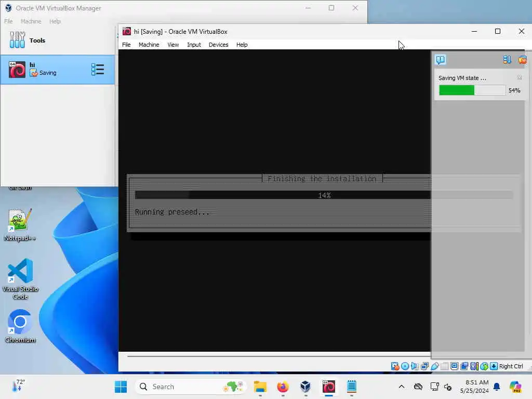This screenshot has height=399, width=532.
Task: Click the keyboard capture arrow icon
Action: pos(494,366)
